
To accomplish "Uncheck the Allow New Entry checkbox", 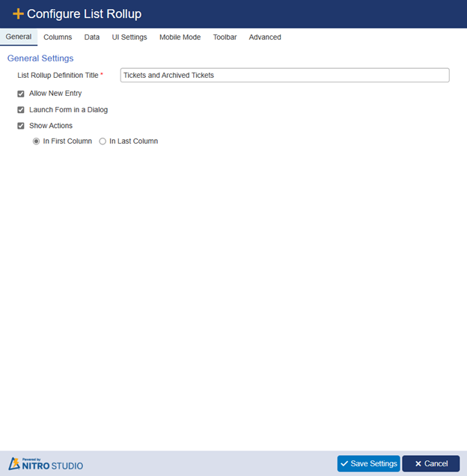I will point(21,94).
